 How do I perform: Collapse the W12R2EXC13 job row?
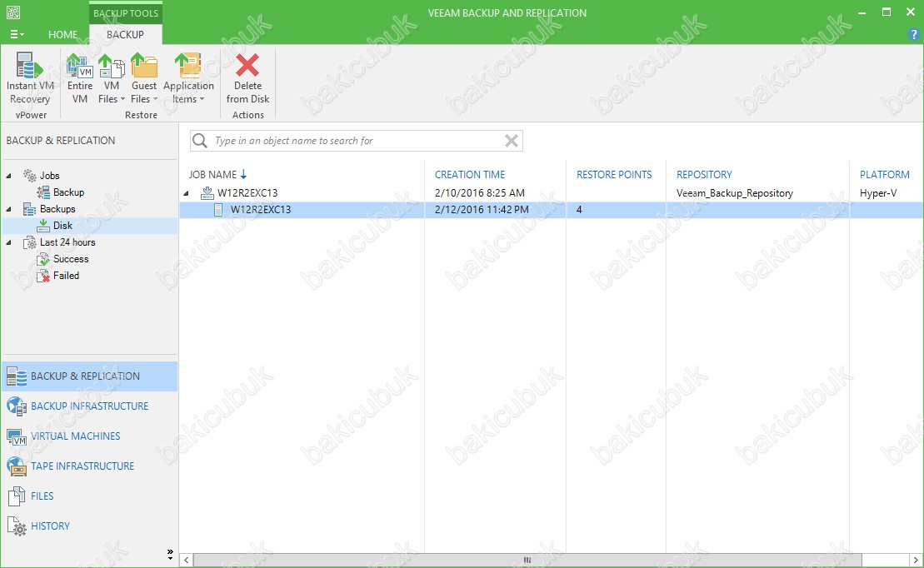point(186,193)
